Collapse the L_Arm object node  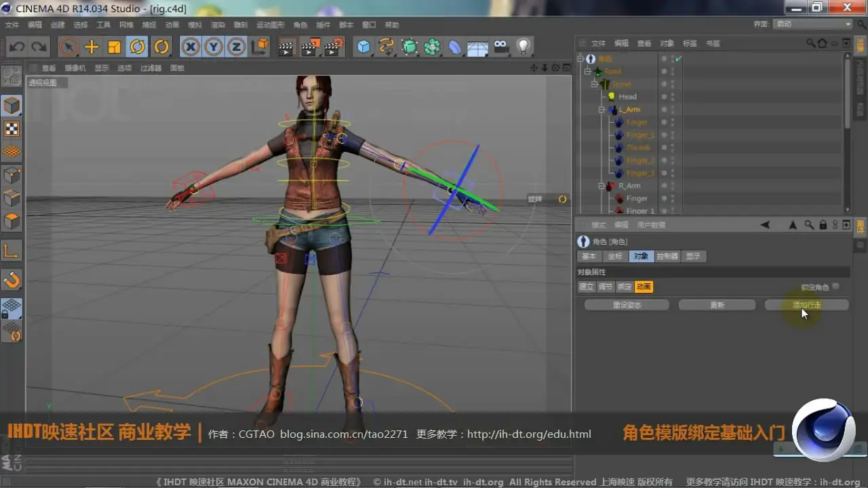click(x=601, y=110)
